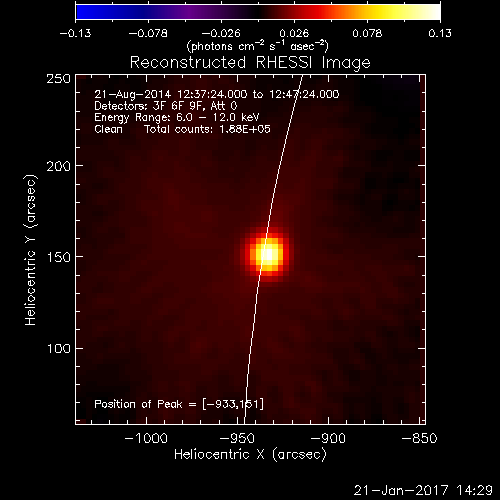Image resolution: width=500 pixels, height=500 pixels.
Task: Click the X-axis tick label −1000
Action: click(x=146, y=438)
